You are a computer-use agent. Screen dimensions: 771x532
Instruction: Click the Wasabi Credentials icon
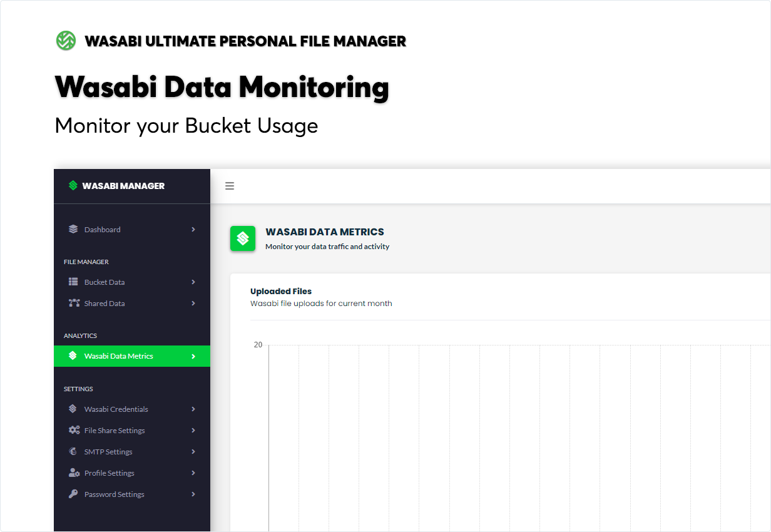pyautogui.click(x=73, y=409)
